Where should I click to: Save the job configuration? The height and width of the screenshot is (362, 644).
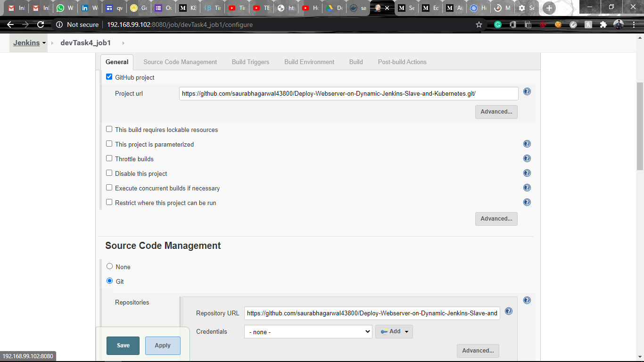pos(123,346)
